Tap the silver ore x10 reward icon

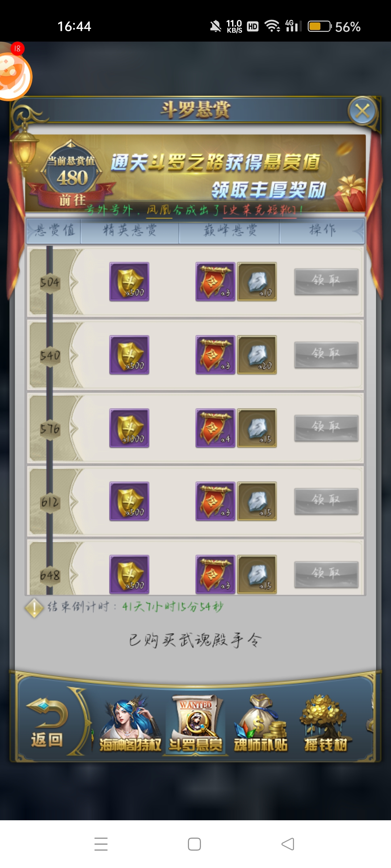coord(257,282)
